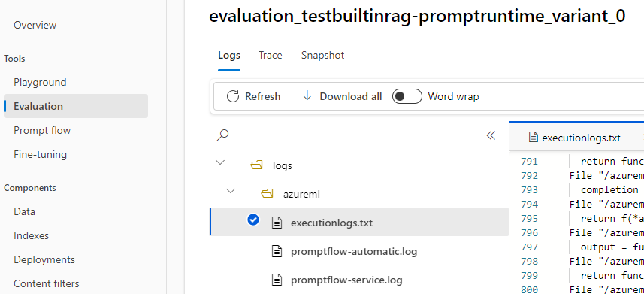The image size is (644, 294).
Task: Click the promptflow-service.log file icon
Action: (x=277, y=280)
